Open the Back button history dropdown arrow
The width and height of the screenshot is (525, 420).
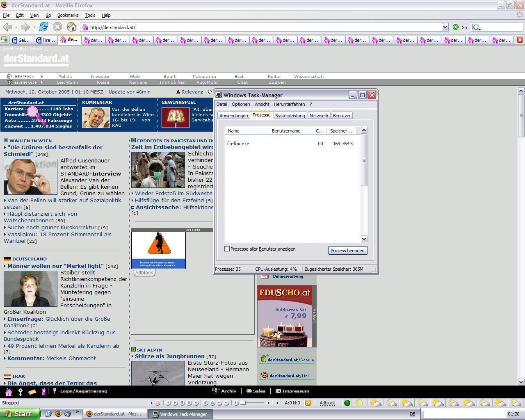pyautogui.click(x=16, y=27)
